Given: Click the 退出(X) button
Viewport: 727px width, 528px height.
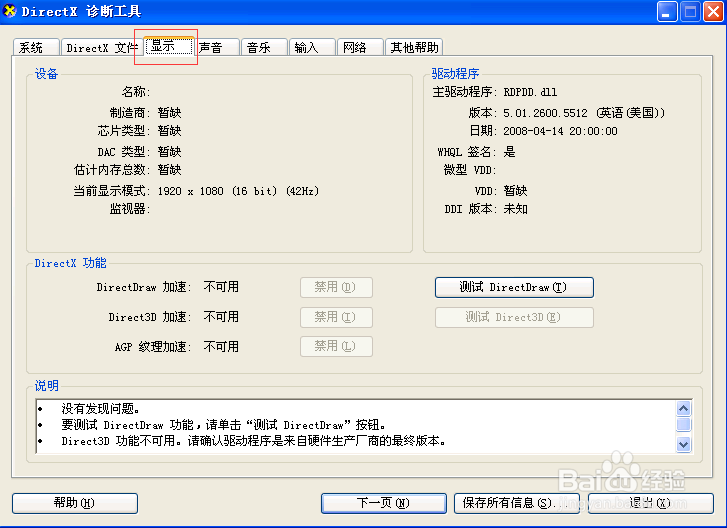Looking at the screenshot, I should (x=650, y=503).
